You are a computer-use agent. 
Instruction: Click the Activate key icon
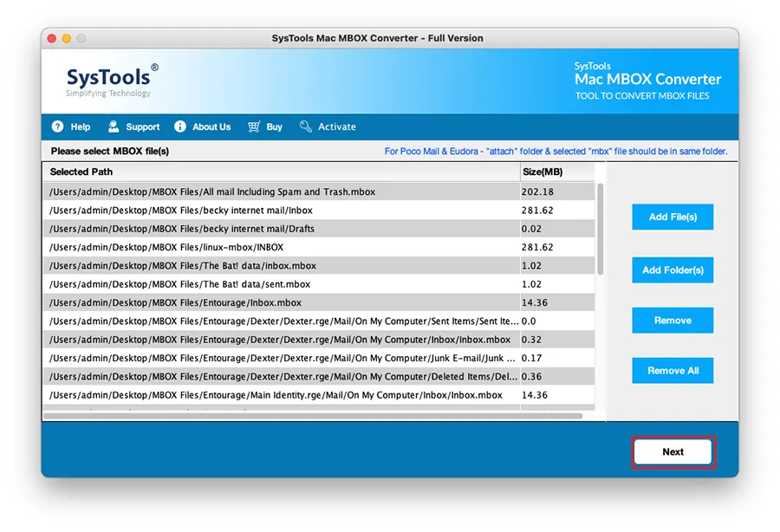point(305,127)
